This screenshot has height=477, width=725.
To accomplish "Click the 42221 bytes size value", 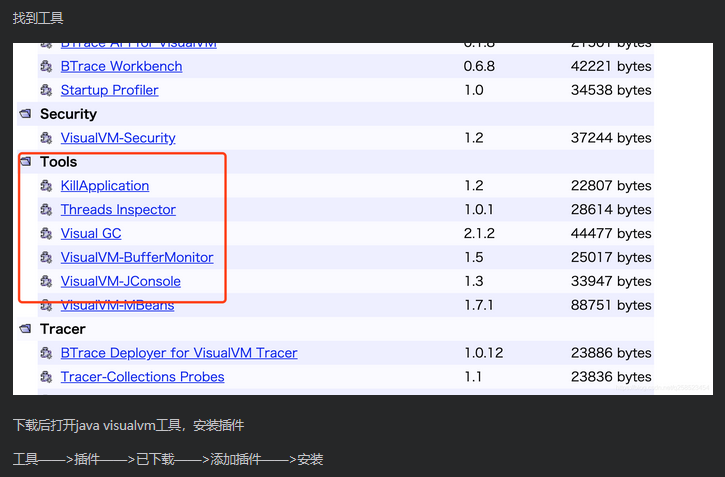I will click(x=611, y=66).
